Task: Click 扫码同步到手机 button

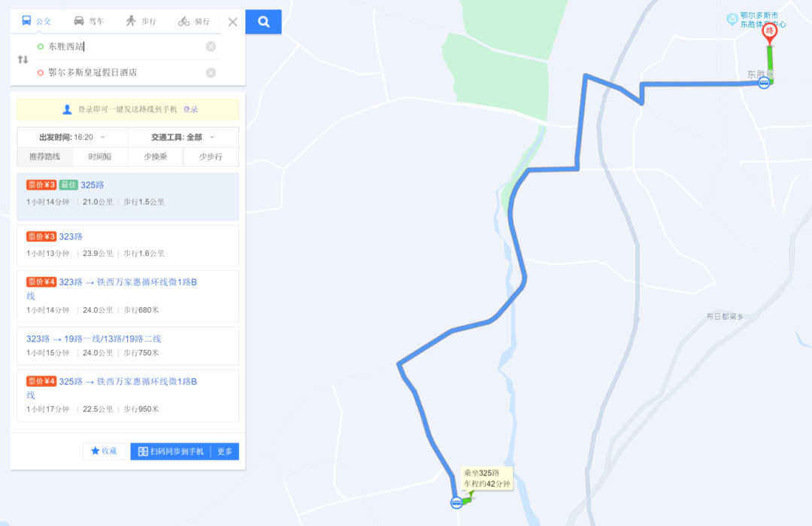Action: click(171, 452)
